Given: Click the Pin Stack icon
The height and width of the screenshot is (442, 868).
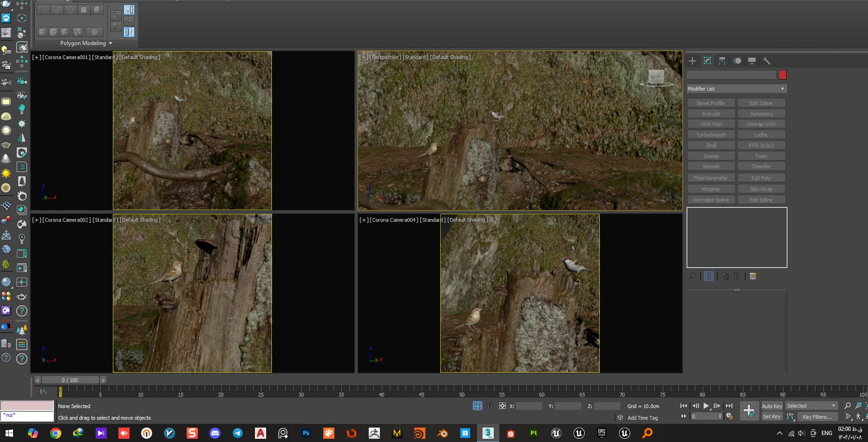Looking at the screenshot, I should [x=692, y=276].
